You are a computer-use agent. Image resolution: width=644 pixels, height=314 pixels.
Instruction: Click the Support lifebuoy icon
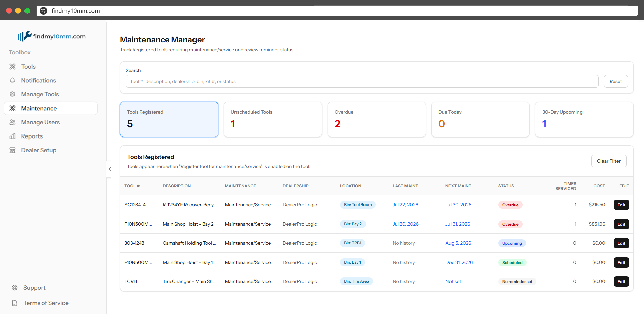pyautogui.click(x=15, y=288)
